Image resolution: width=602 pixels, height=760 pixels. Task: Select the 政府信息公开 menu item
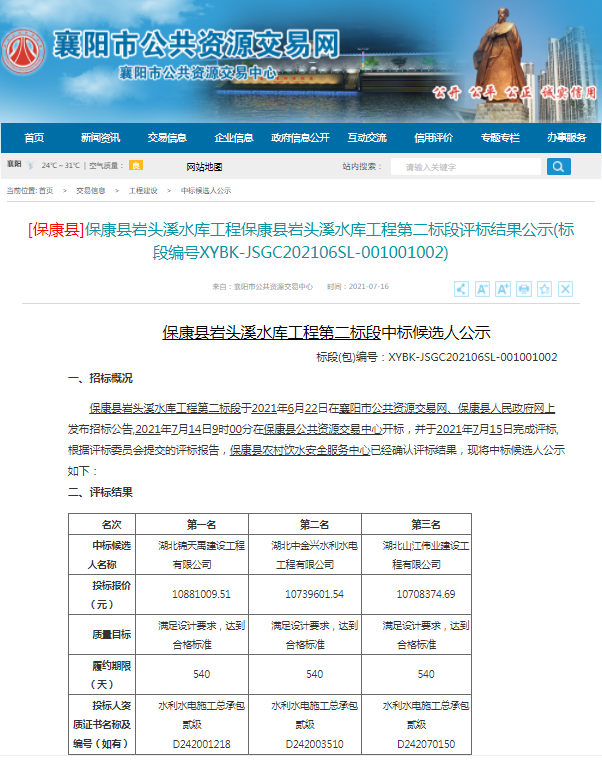tap(300, 137)
